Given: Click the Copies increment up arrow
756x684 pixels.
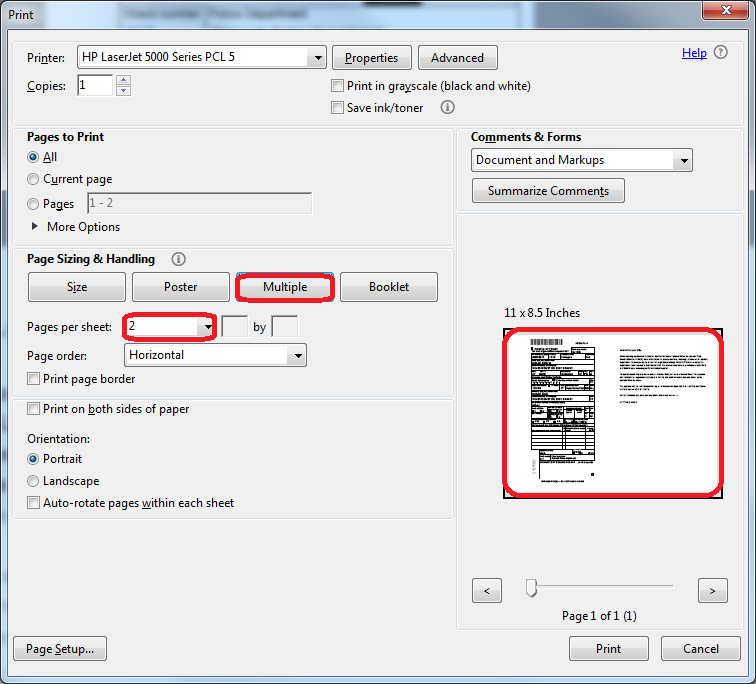Looking at the screenshot, I should 123,81.
